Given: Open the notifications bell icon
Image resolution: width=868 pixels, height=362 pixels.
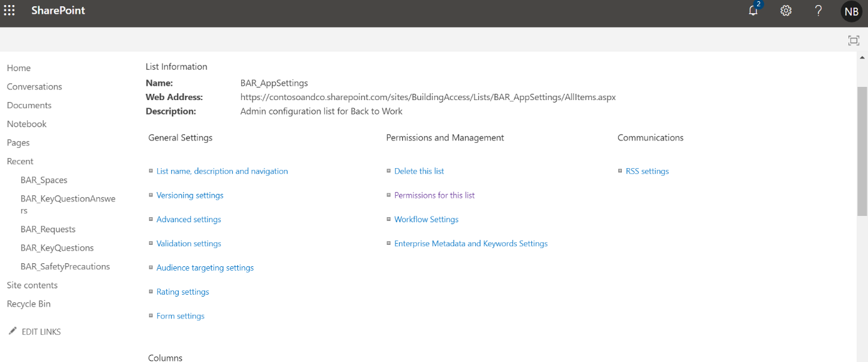Looking at the screenshot, I should [753, 10].
